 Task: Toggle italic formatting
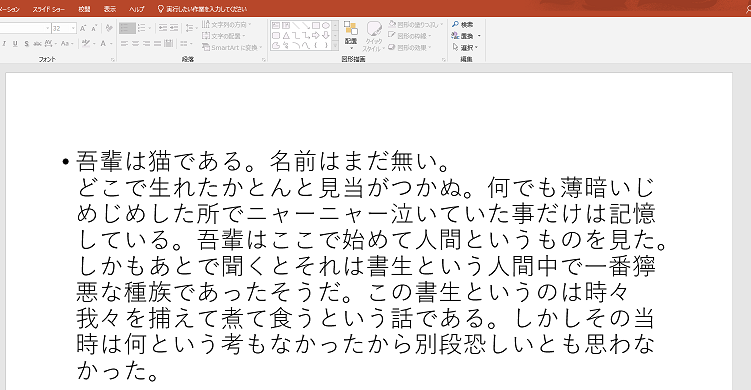4,44
